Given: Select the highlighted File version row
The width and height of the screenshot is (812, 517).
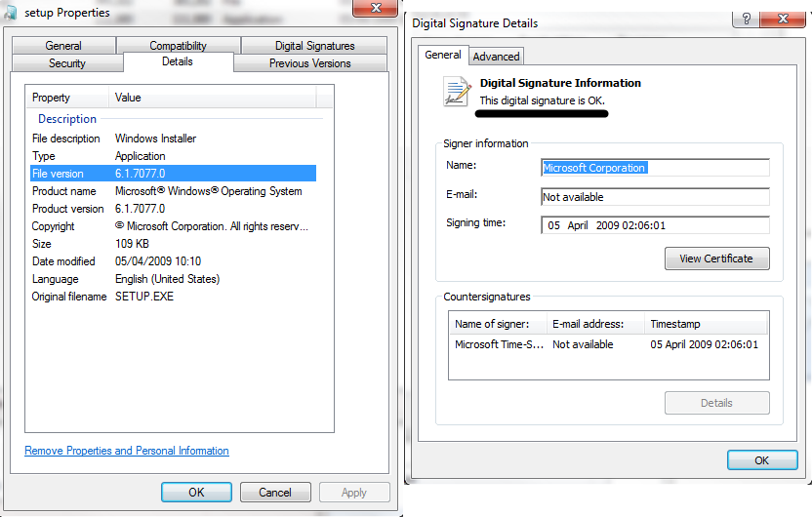Looking at the screenshot, I should [173, 174].
